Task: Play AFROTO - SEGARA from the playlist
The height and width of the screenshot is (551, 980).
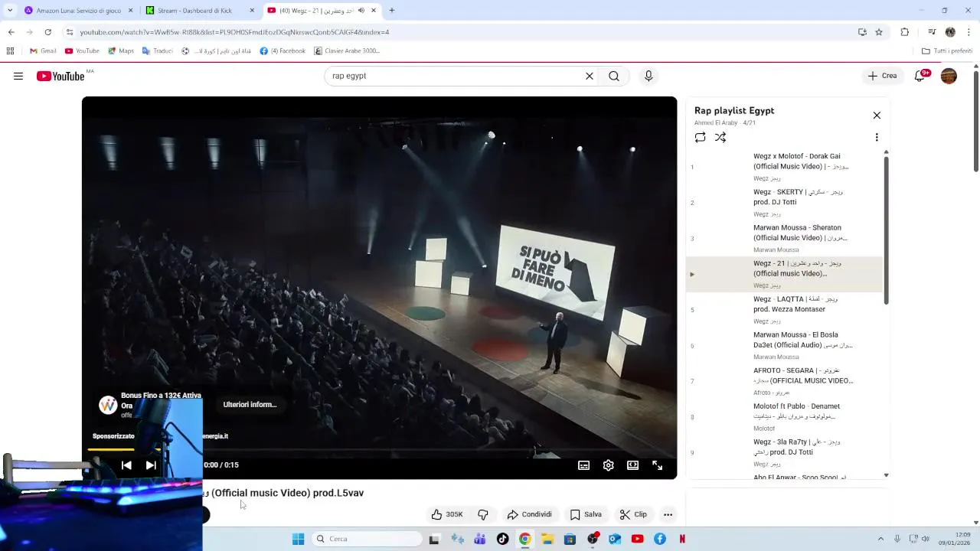Action: [786, 381]
